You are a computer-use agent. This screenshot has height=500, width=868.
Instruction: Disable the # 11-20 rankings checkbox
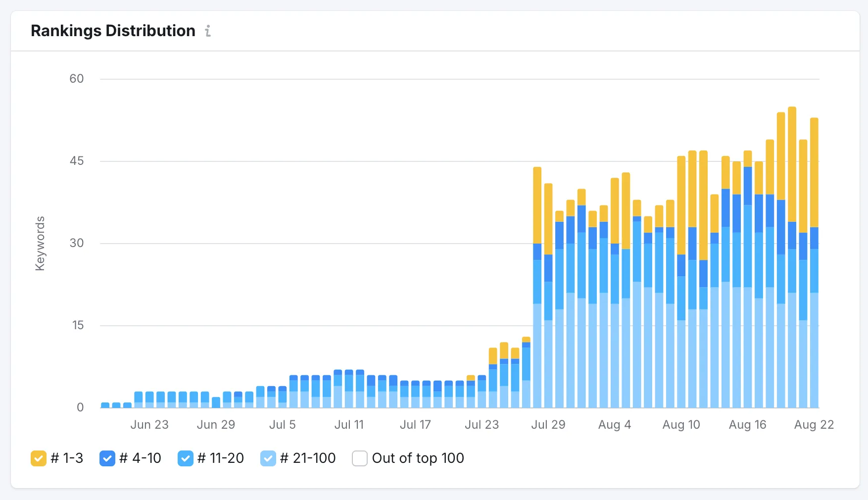click(x=185, y=458)
